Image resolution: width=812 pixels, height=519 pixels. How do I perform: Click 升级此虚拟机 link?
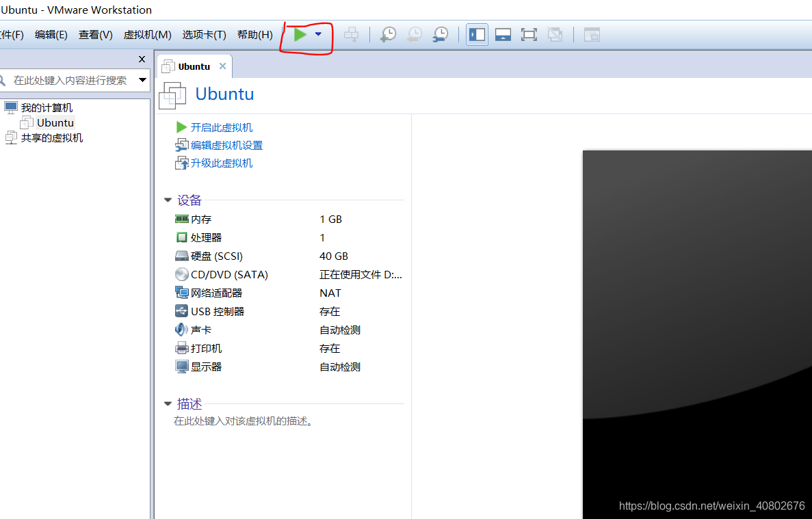(x=222, y=163)
